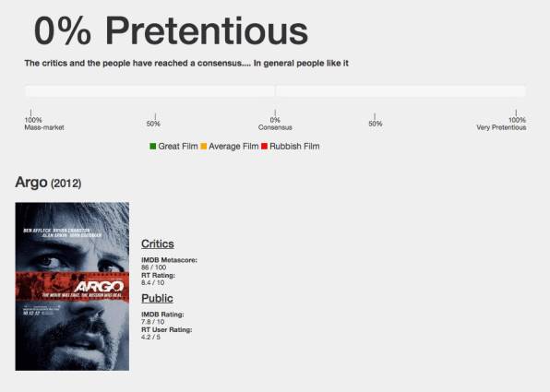Click the green Great Film legend swatch

point(152,147)
